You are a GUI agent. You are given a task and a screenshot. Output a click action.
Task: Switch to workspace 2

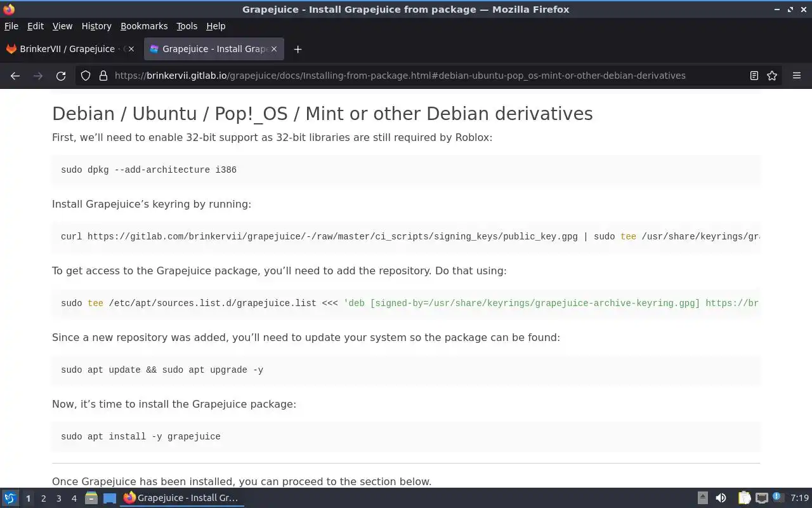click(43, 498)
